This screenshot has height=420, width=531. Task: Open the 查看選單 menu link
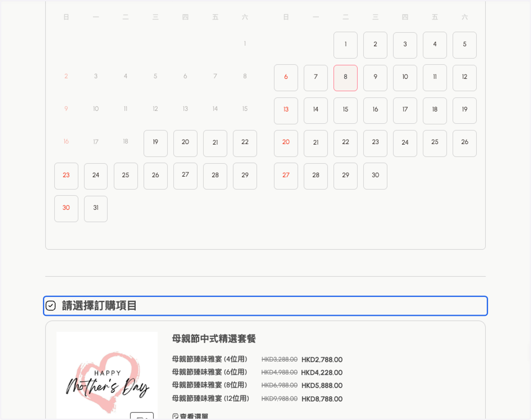click(190, 416)
